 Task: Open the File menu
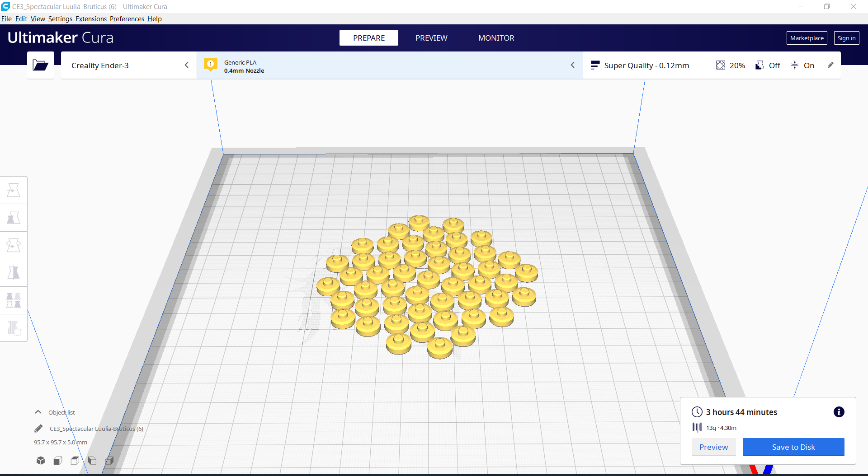pos(6,19)
